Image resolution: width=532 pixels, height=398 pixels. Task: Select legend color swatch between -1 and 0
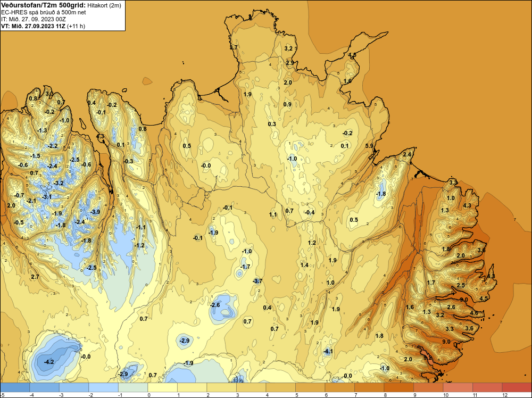133,387
